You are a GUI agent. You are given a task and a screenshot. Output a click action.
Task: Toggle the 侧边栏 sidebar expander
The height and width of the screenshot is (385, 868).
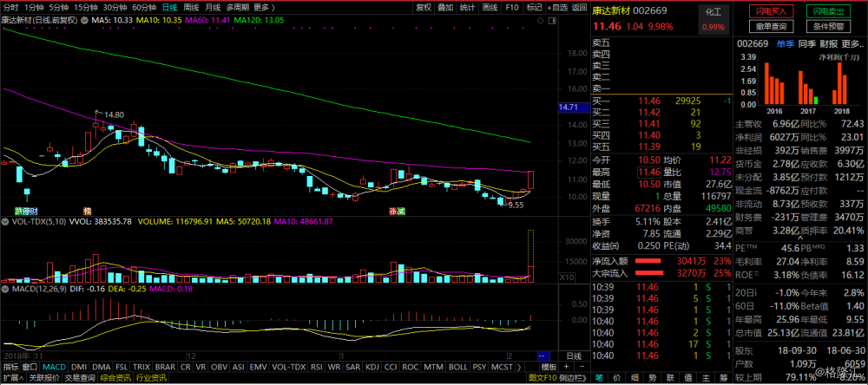tap(574, 378)
